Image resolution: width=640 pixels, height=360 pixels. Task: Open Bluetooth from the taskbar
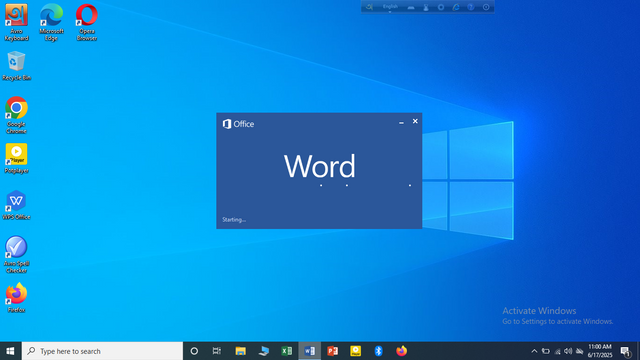pos(378,351)
